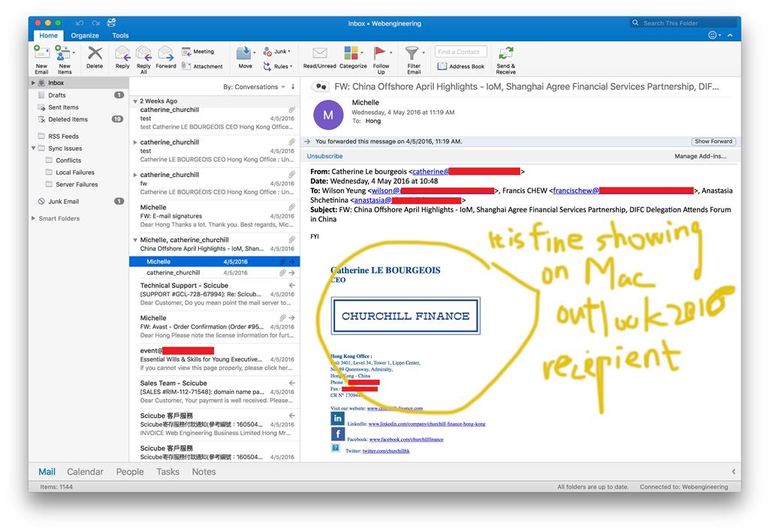Switch to People view
Image resolution: width=769 pixels, height=532 pixels.
[130, 472]
